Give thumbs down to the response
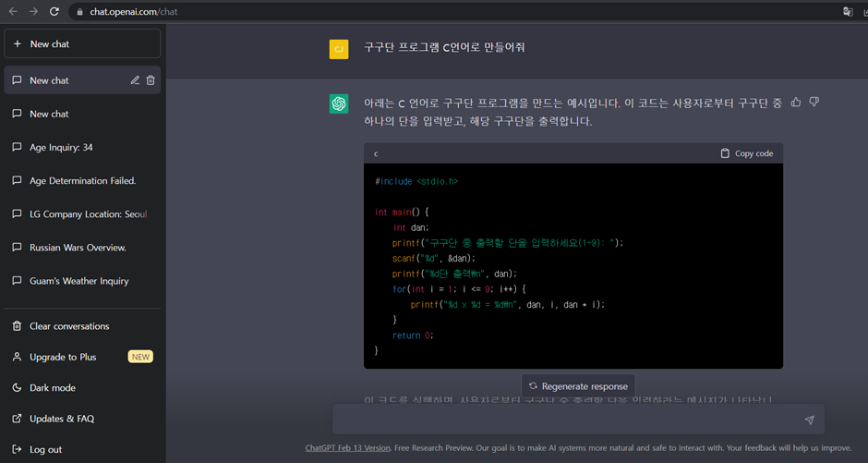868x463 pixels. coord(814,102)
